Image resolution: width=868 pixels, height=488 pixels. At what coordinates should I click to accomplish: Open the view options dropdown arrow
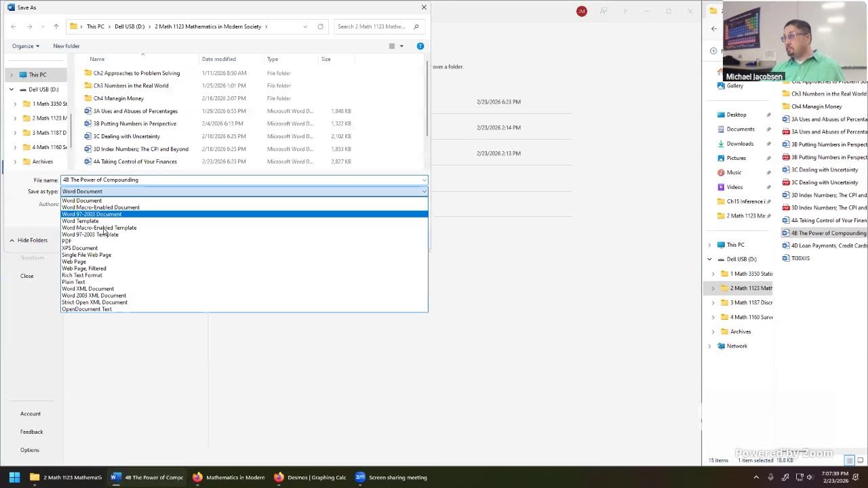pyautogui.click(x=401, y=46)
